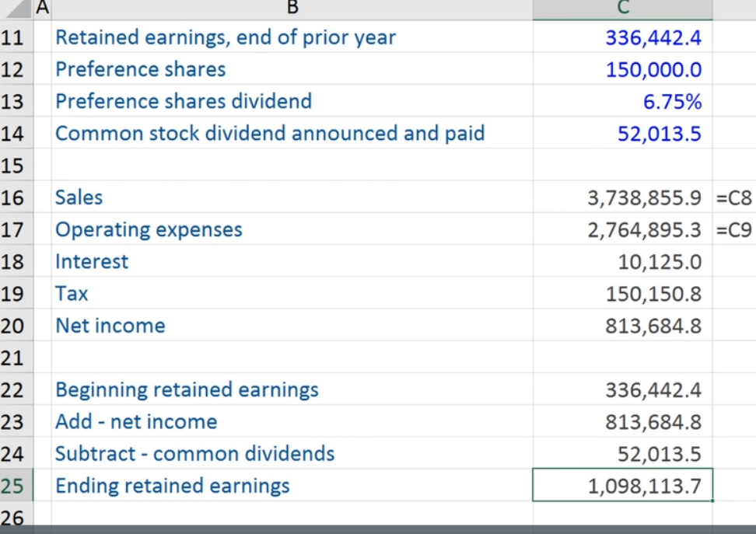Click the 'Sales' label cell
This screenshot has height=534, width=756.
click(292, 197)
